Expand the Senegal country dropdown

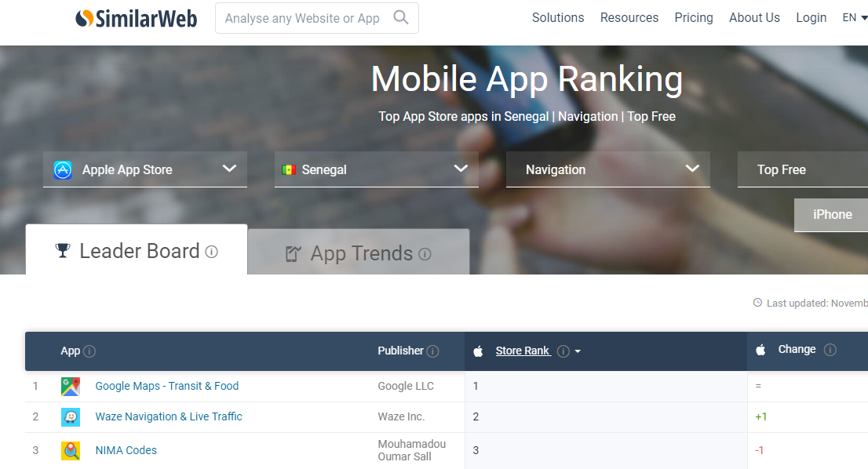click(x=377, y=169)
